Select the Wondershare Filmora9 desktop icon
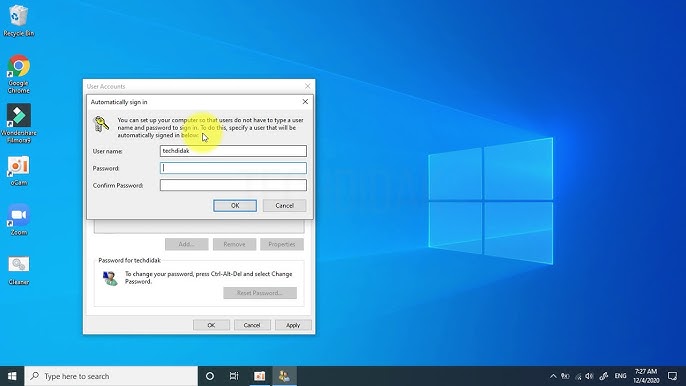 [18, 123]
